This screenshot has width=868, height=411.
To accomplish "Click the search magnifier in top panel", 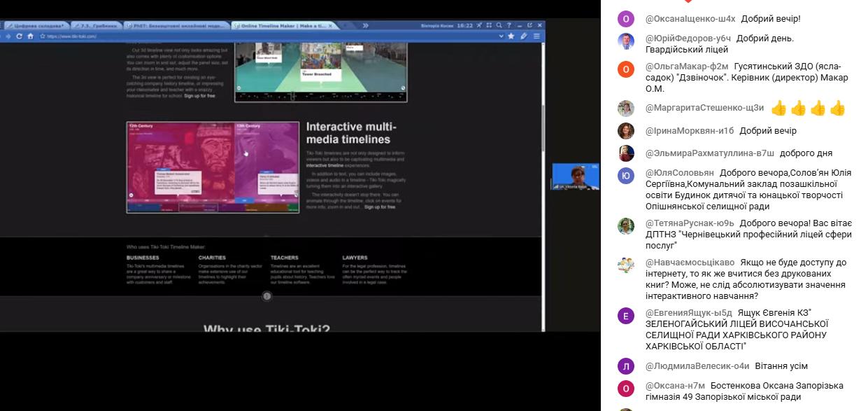I will pos(499,25).
